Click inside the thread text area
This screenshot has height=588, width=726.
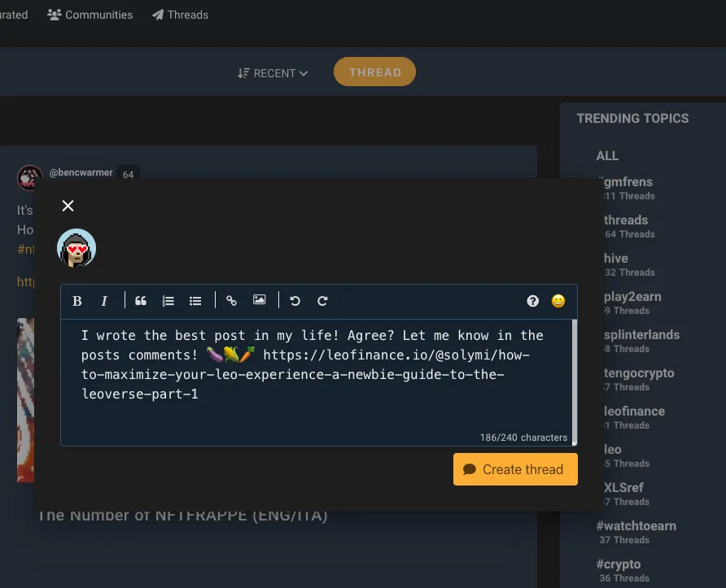tap(317, 381)
